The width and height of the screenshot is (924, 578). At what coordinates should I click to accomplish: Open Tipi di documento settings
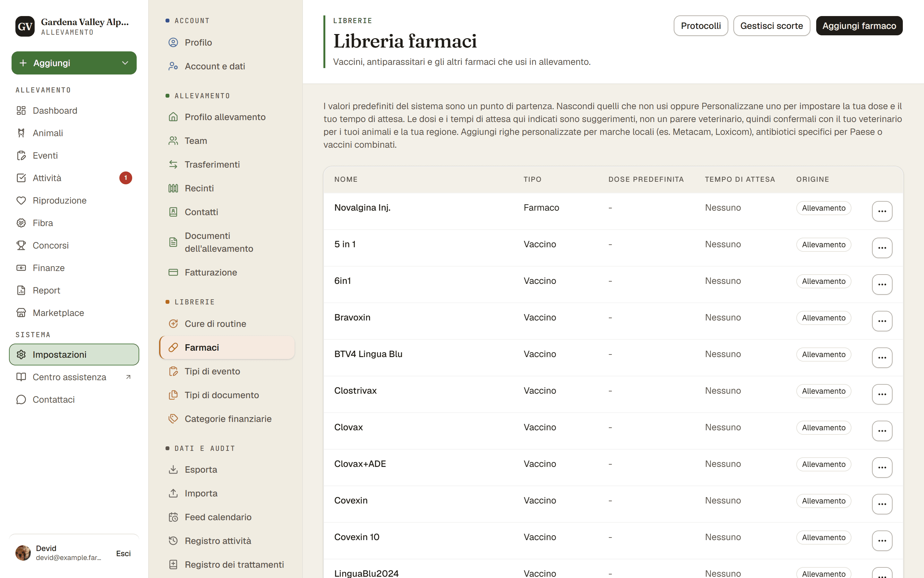click(x=227, y=395)
